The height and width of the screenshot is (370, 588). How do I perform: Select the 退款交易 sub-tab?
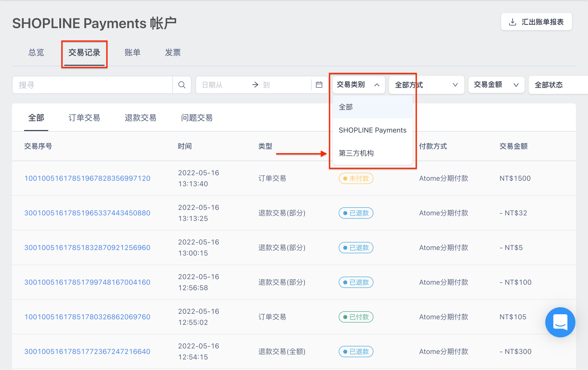tap(141, 118)
